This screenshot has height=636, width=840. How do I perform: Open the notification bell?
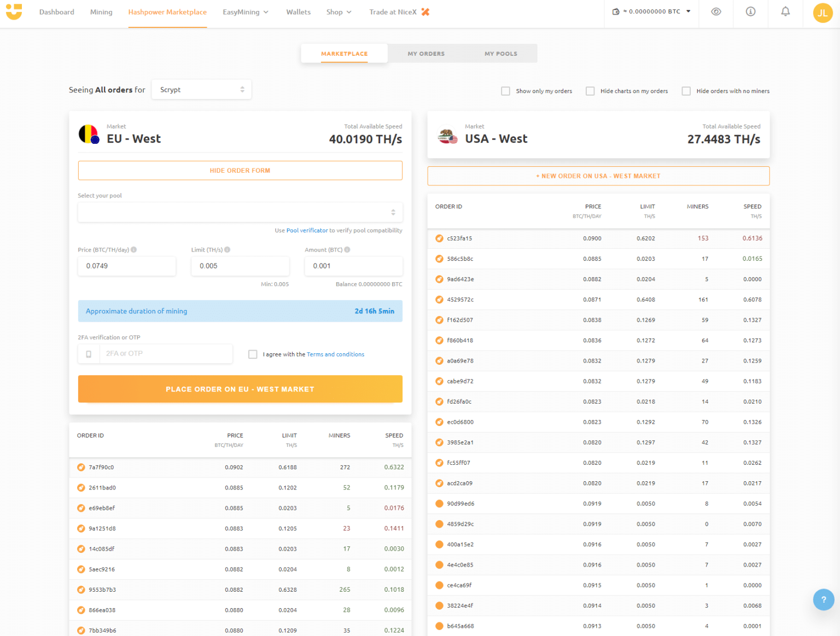pos(785,11)
